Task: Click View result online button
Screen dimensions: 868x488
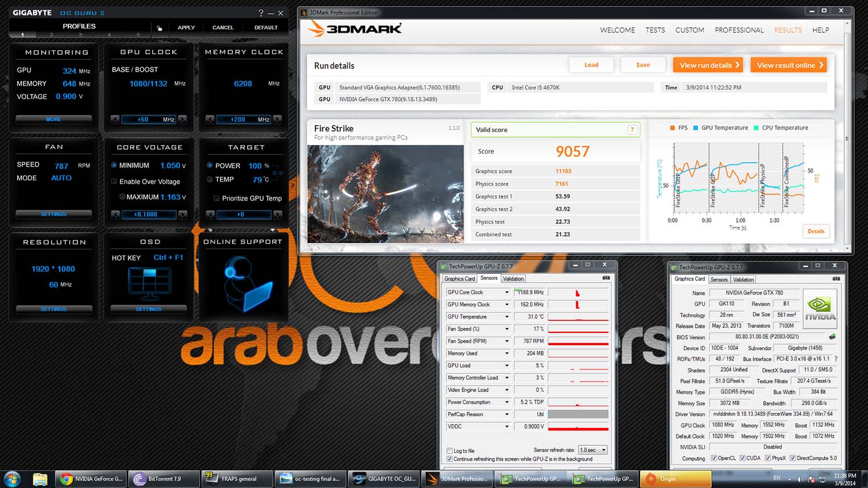Action: tap(789, 65)
